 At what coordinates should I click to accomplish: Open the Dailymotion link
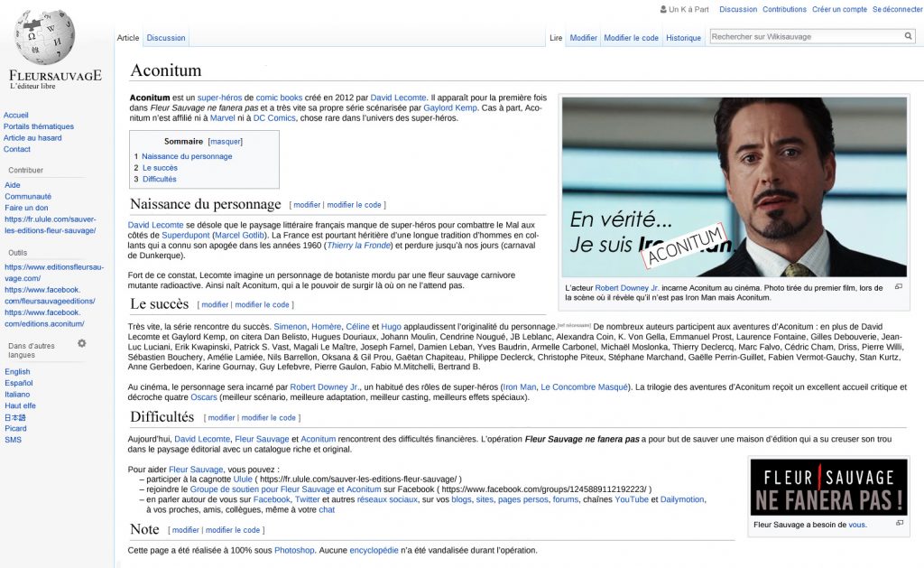[x=682, y=499]
